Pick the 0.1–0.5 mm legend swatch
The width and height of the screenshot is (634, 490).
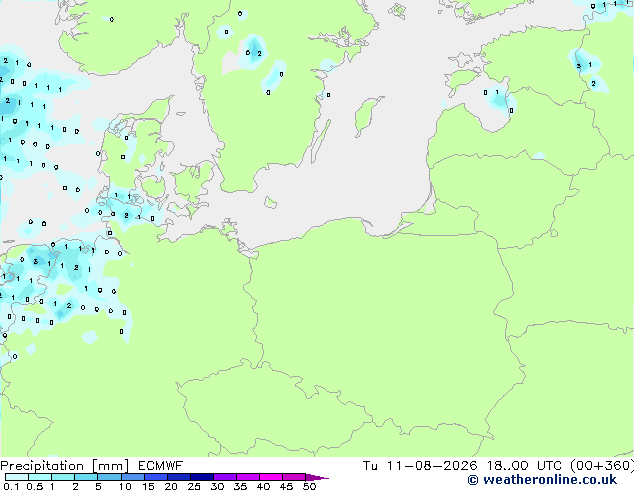point(17,477)
